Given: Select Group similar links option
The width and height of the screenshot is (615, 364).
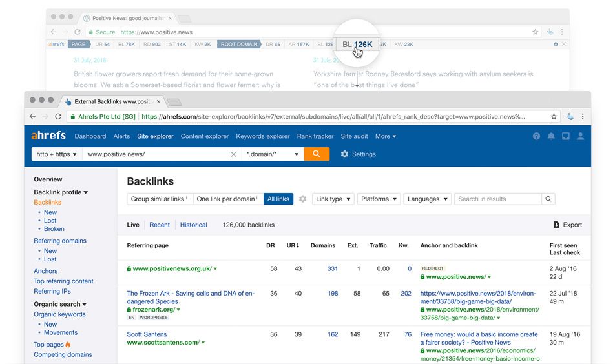Looking at the screenshot, I should (159, 199).
